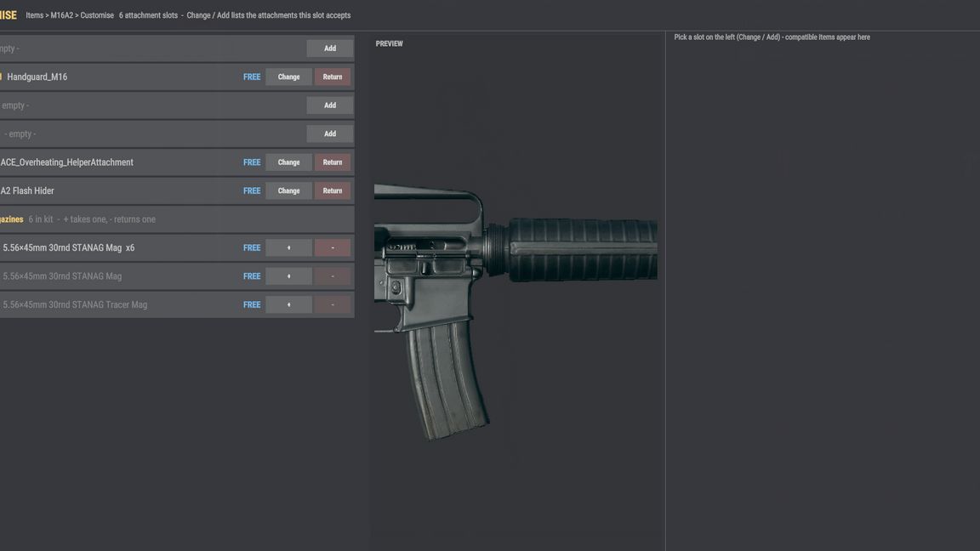980x551 pixels.
Task: Take one more STANAG Mag x6 with plus
Action: pyautogui.click(x=288, y=248)
